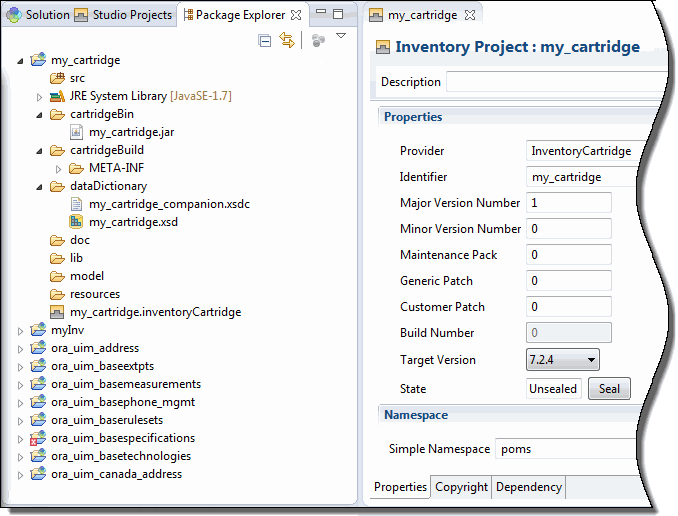Expand the myInv project node
The height and width of the screenshot is (516, 678).
click(20, 331)
